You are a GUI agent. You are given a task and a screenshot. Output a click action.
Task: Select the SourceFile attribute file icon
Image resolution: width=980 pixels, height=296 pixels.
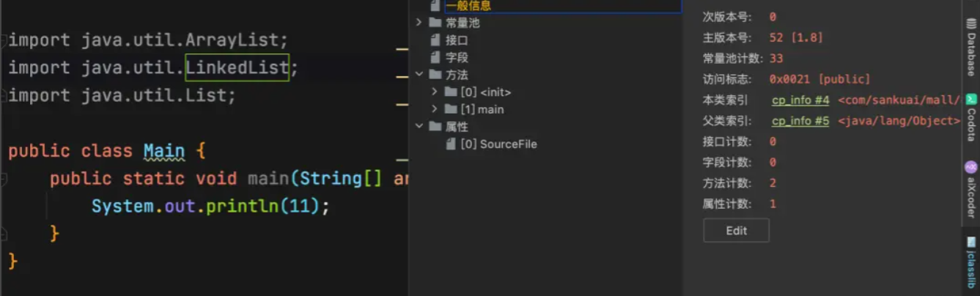451,144
